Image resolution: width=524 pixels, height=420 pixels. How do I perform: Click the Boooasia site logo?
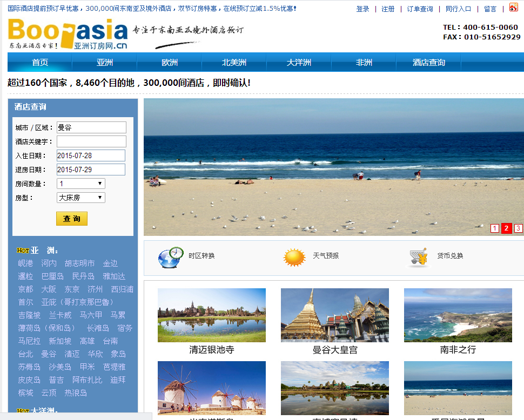point(68,34)
